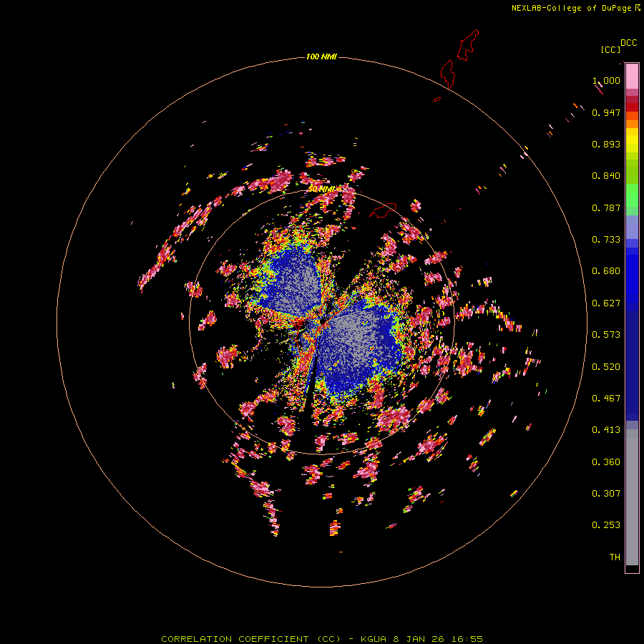Select the 0.467 scale value
This screenshot has width=644, height=644.
coord(606,399)
